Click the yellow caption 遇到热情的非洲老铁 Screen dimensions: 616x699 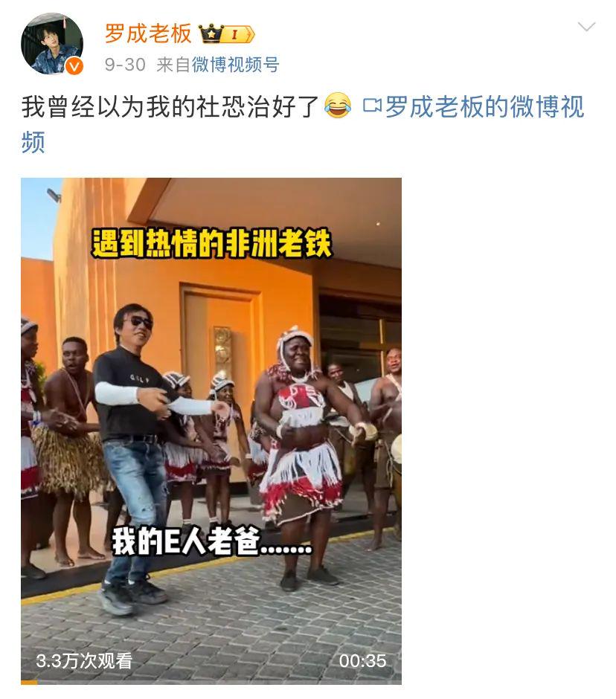click(211, 243)
